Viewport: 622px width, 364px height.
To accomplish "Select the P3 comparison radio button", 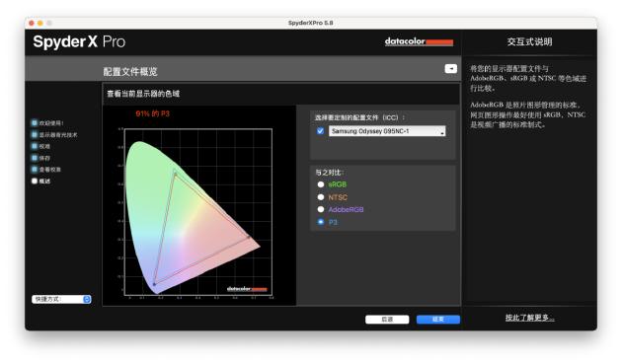I will click(x=321, y=222).
